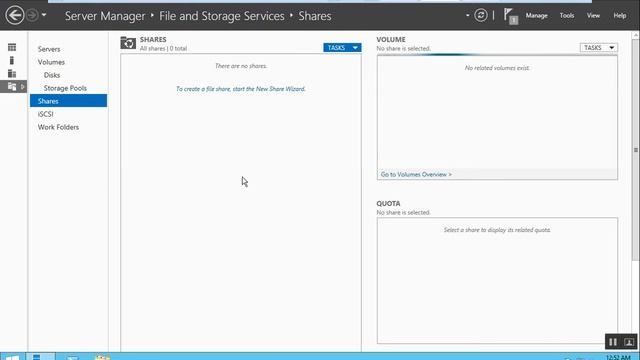
Task: Click the vertical scrollbar on the right
Action: pyautogui.click(x=636, y=150)
